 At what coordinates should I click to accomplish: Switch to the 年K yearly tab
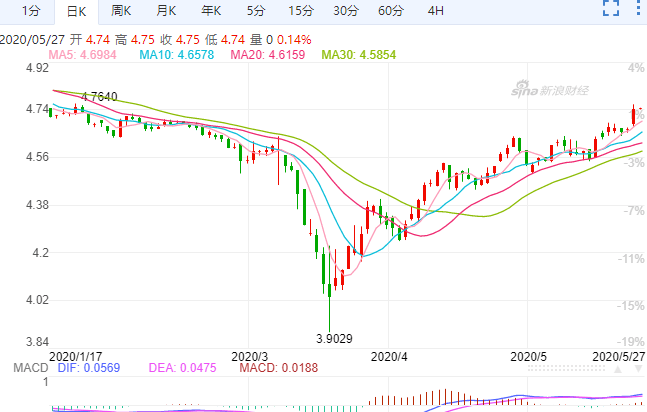point(211,11)
